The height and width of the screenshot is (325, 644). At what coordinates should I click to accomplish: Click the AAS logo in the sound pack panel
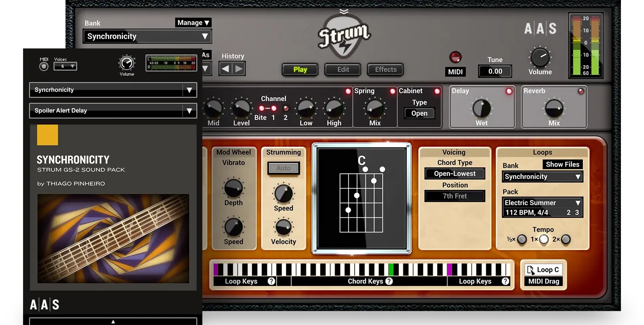pyautogui.click(x=44, y=305)
